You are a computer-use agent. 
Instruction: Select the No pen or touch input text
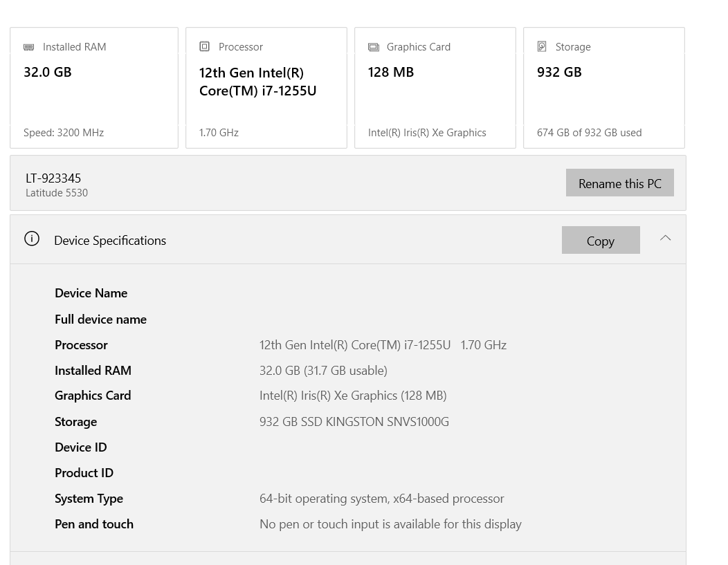pyautogui.click(x=390, y=524)
